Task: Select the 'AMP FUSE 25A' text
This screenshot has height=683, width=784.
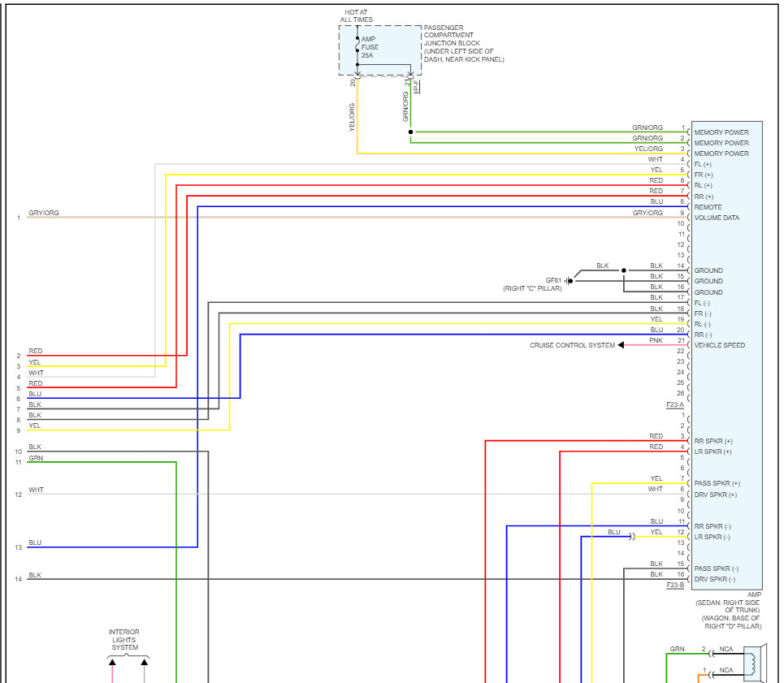Action: (x=370, y=47)
